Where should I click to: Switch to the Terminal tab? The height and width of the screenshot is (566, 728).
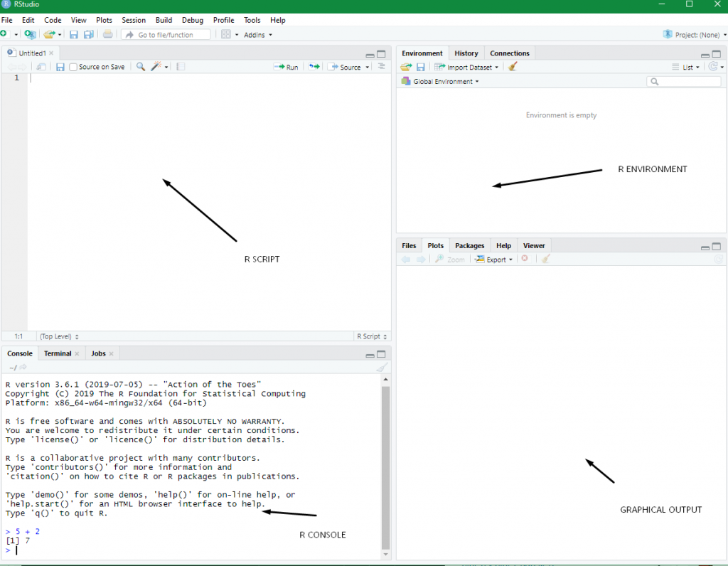[57, 353]
